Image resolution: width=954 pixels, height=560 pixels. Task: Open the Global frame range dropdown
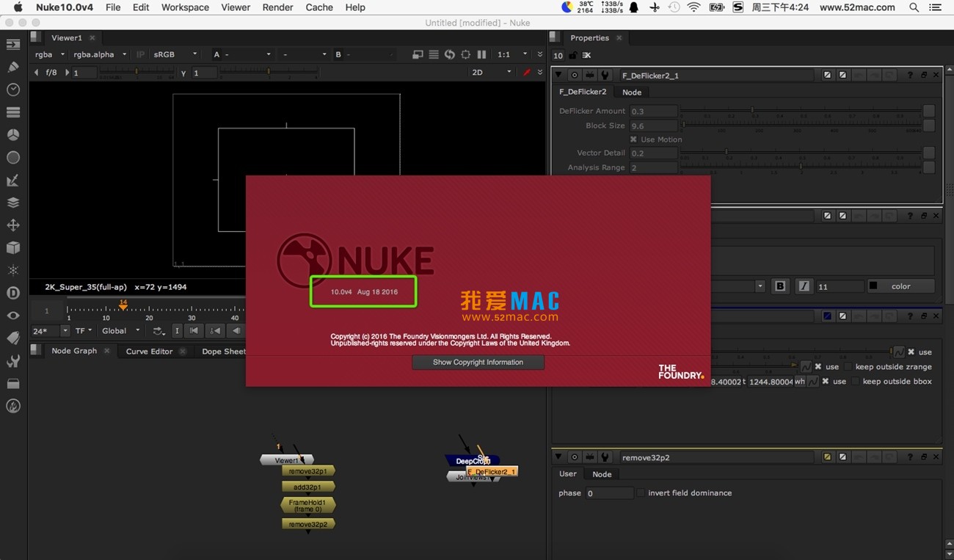tap(120, 331)
